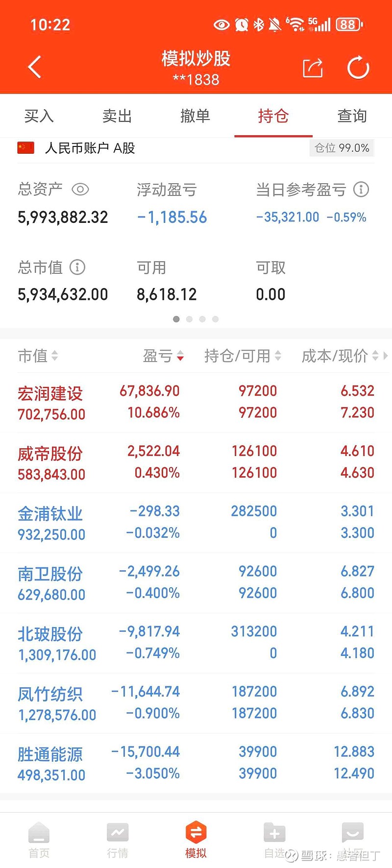
Task: Tap info icon next to 当日参考盈亏
Action: pyautogui.click(x=361, y=190)
